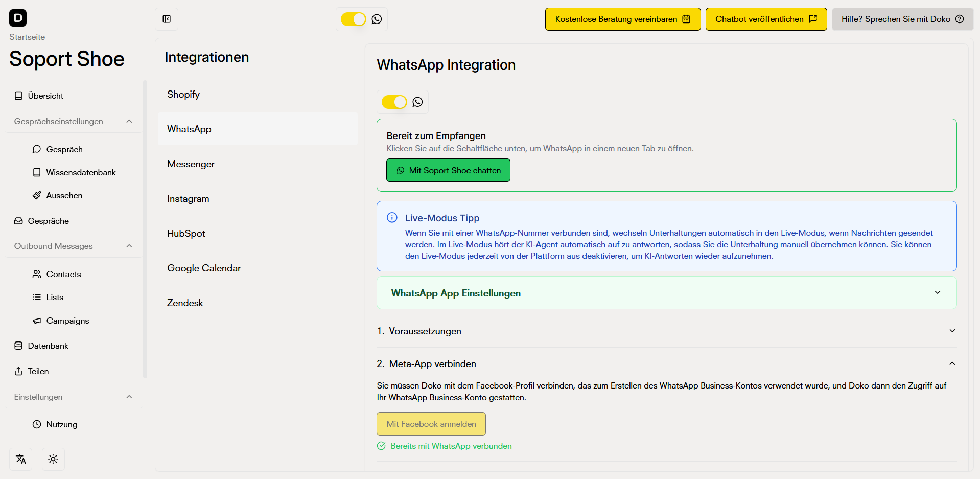Click the Gespräche inbox icon
This screenshot has height=479, width=980.
[18, 221]
